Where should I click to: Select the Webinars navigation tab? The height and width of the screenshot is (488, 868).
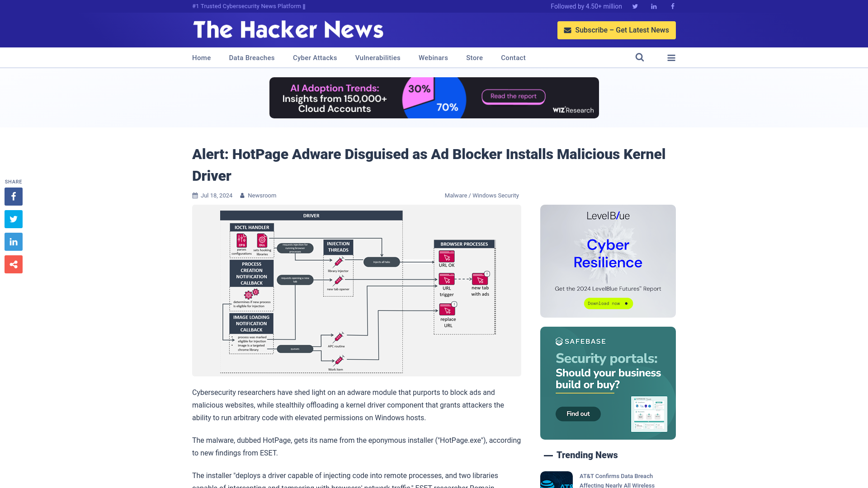coord(434,58)
